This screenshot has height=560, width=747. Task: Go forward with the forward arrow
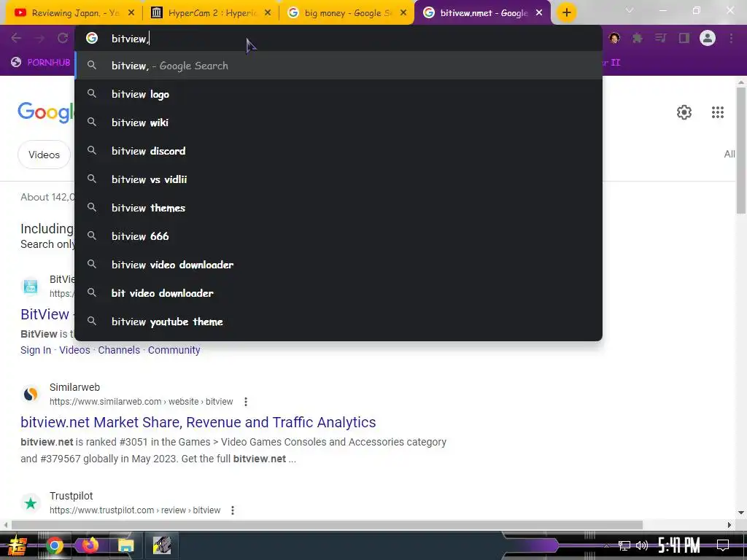(x=39, y=38)
